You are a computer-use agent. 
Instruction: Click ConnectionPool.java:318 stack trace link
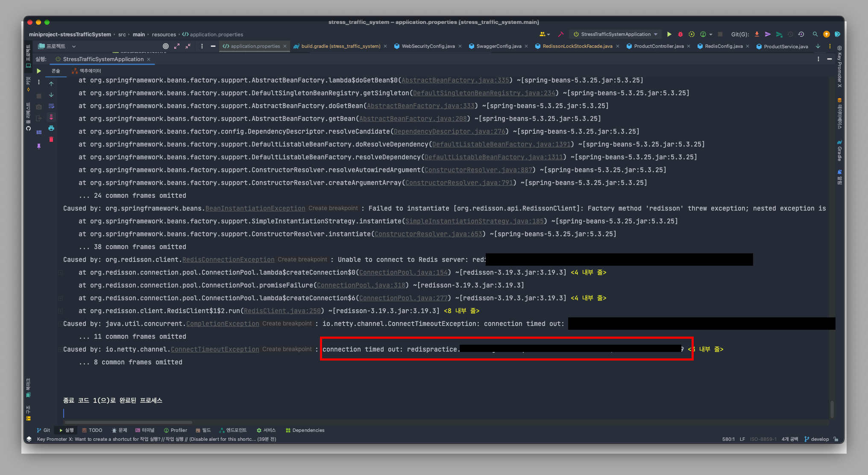click(361, 285)
